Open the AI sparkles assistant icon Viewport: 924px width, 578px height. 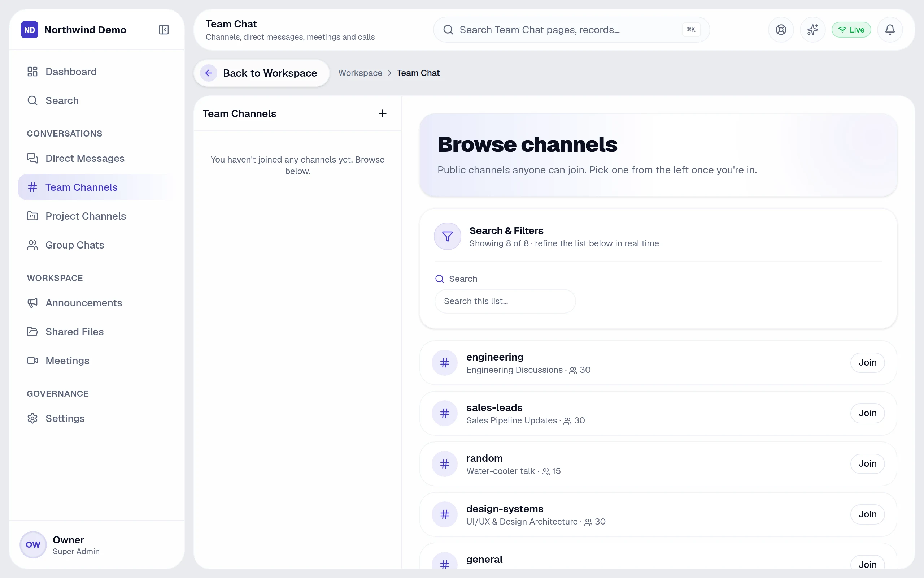tap(812, 29)
